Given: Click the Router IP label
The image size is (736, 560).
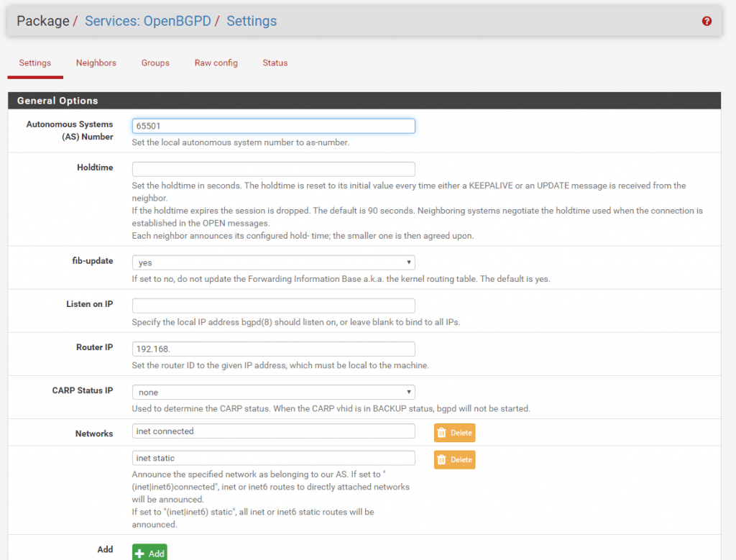Looking at the screenshot, I should pyautogui.click(x=94, y=347).
